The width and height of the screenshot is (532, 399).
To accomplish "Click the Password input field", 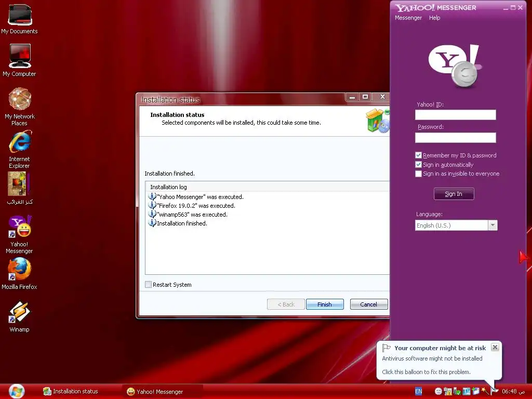I will click(455, 137).
